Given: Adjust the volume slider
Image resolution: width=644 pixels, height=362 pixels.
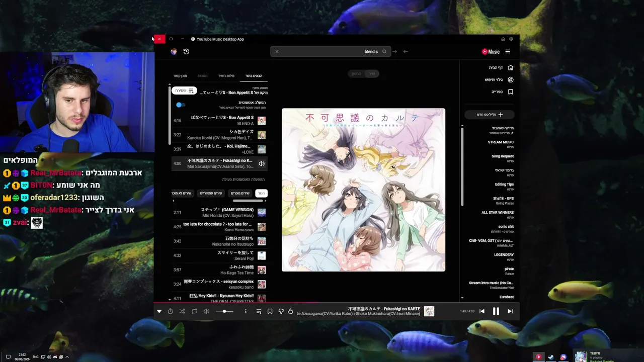Looking at the screenshot, I should click(x=224, y=311).
